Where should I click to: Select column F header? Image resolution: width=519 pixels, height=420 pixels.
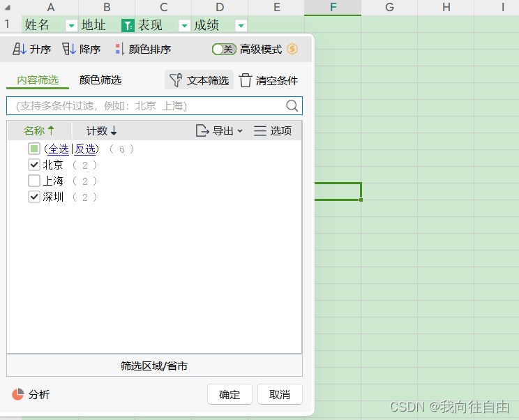[x=333, y=7]
